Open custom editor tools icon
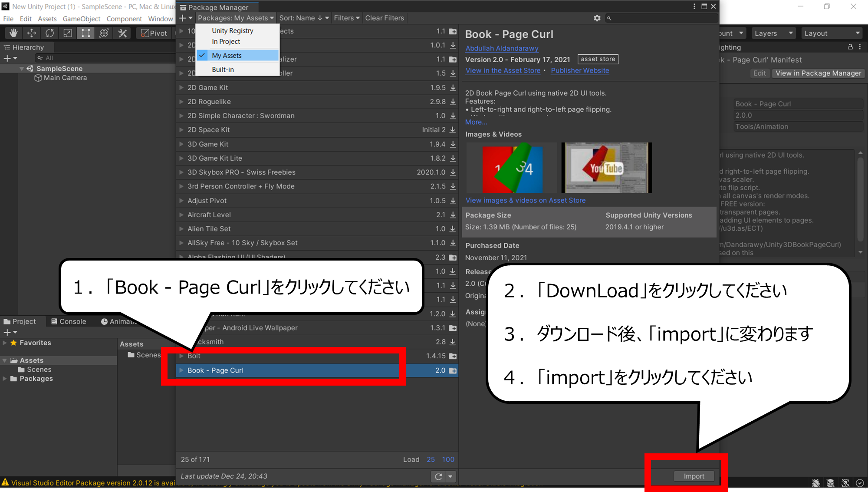 (x=122, y=33)
